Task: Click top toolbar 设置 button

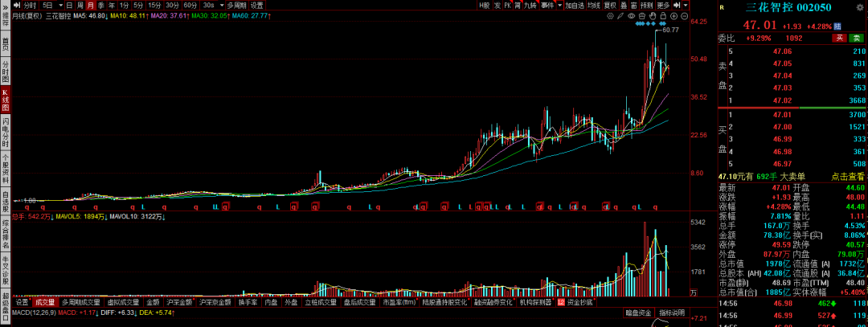Action: 257,5
